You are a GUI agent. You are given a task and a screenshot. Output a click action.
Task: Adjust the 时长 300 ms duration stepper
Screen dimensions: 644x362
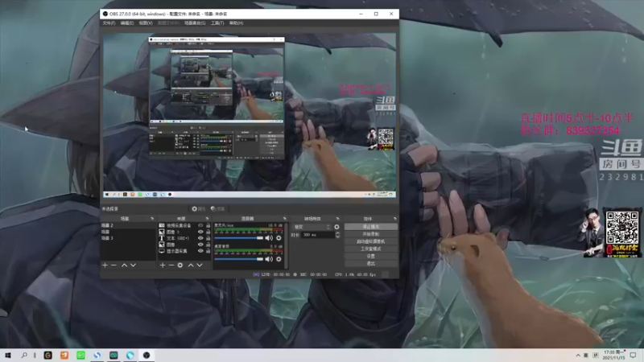point(337,235)
